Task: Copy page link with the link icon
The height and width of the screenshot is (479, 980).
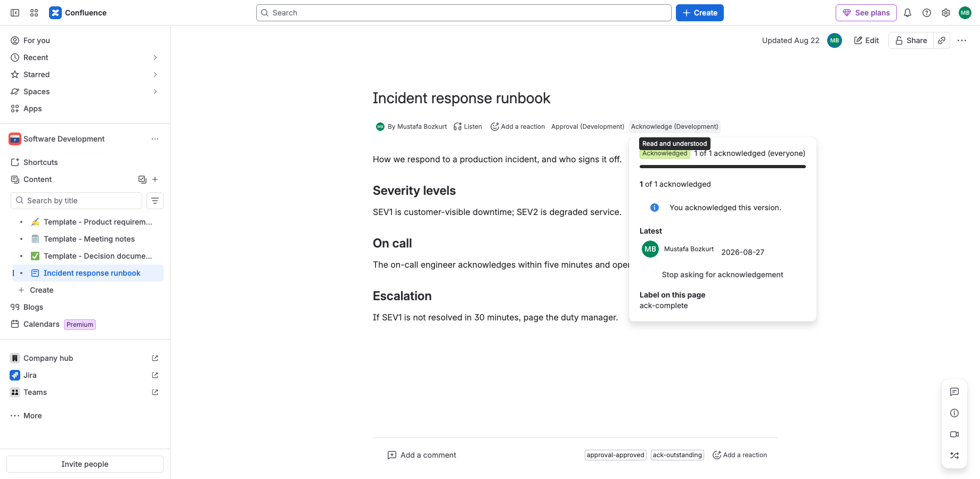Action: click(x=942, y=40)
